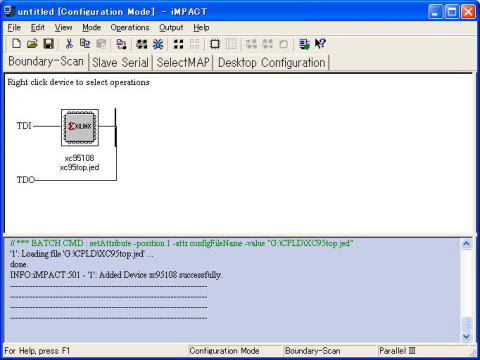Image resolution: width=480 pixels, height=360 pixels.
Task: Click "Right click device to select operations" hint
Action: tap(78, 82)
